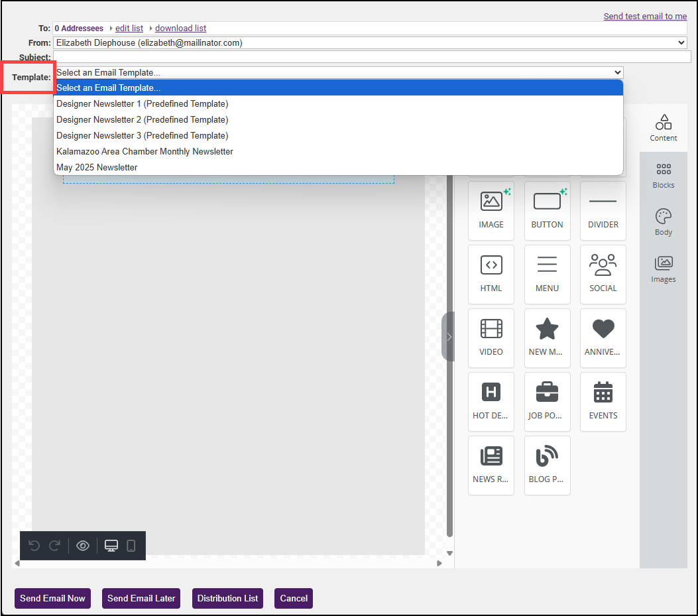The height and width of the screenshot is (616, 698).
Task: Add the Menu content block
Action: pos(547,274)
